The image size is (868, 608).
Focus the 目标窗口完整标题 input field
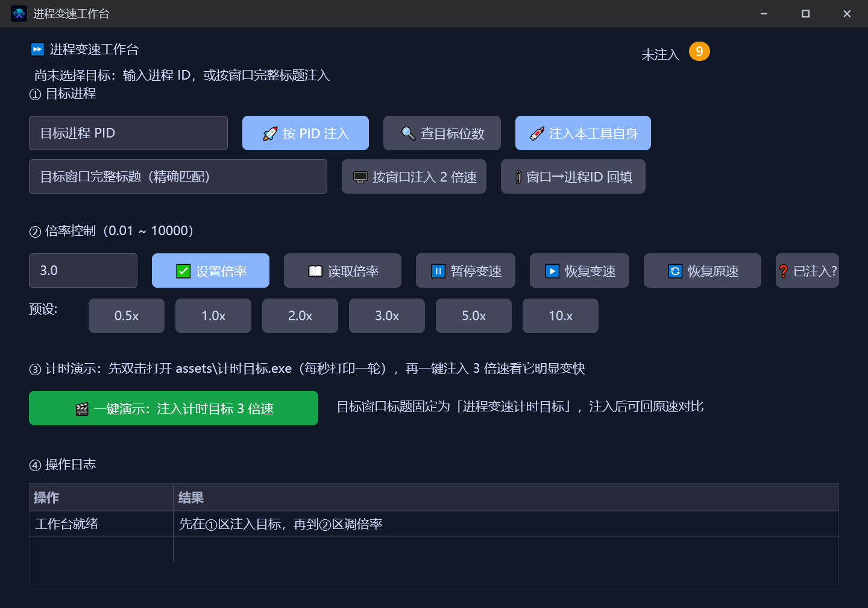click(x=178, y=176)
